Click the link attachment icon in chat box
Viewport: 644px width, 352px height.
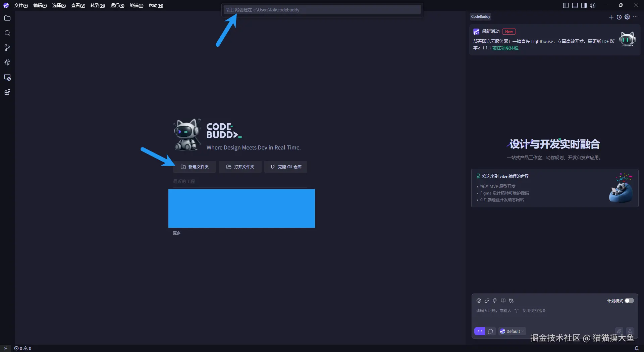(487, 301)
